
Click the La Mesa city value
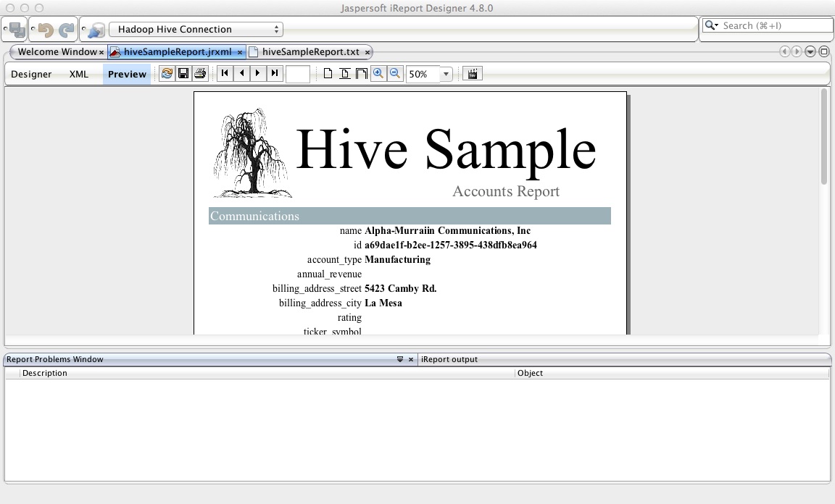click(x=383, y=303)
